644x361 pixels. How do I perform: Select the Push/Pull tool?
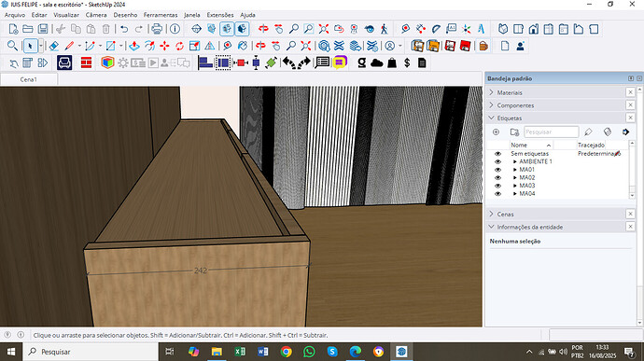pos(133,46)
